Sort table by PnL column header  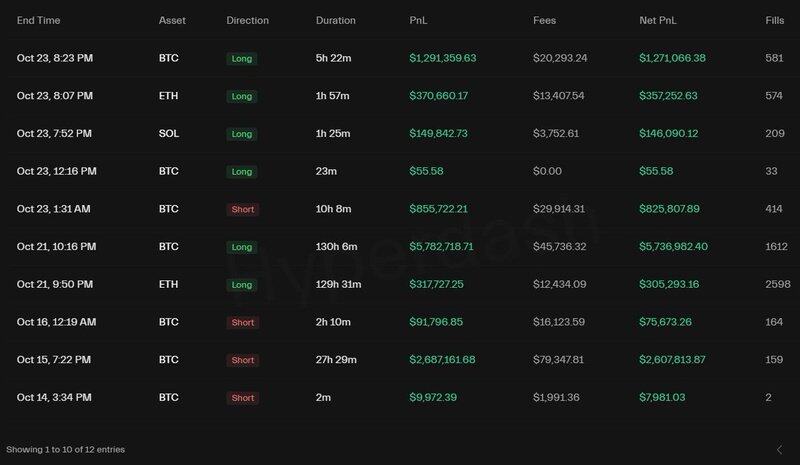(x=419, y=21)
